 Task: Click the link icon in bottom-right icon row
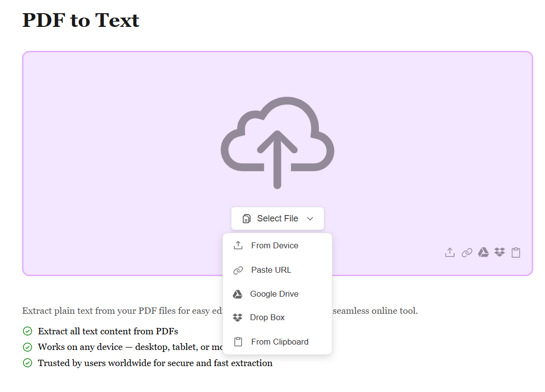point(467,252)
